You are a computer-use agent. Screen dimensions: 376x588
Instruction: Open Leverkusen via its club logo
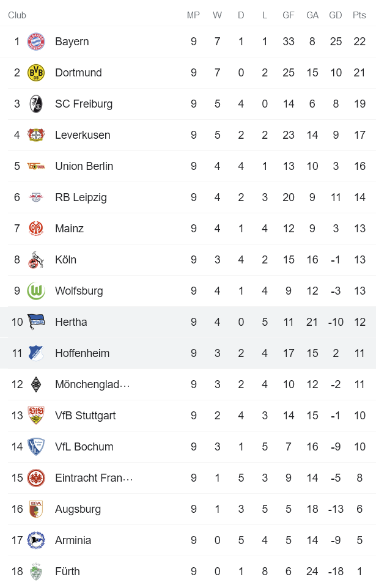[x=35, y=134]
